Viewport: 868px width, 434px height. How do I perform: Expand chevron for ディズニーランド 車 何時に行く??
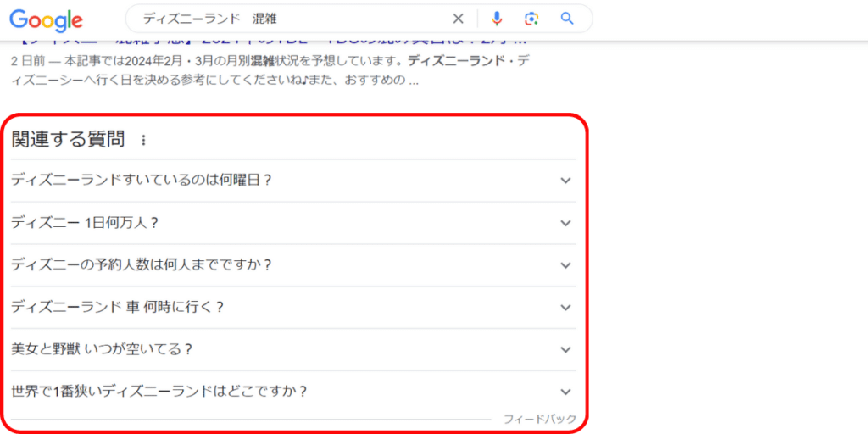click(565, 307)
